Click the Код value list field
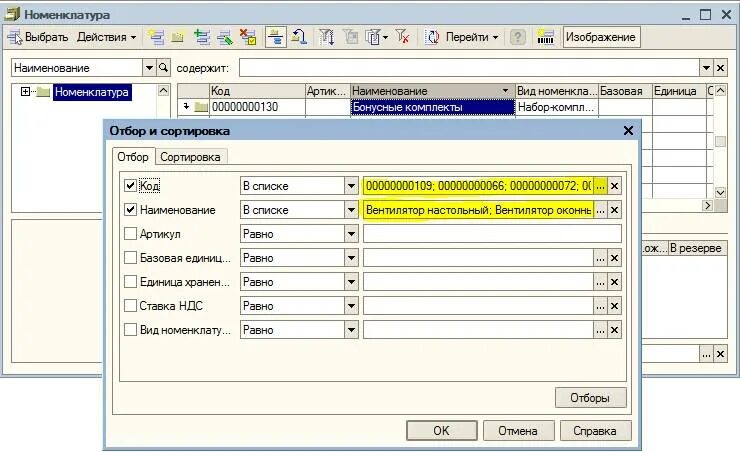The image size is (740, 452). [478, 185]
